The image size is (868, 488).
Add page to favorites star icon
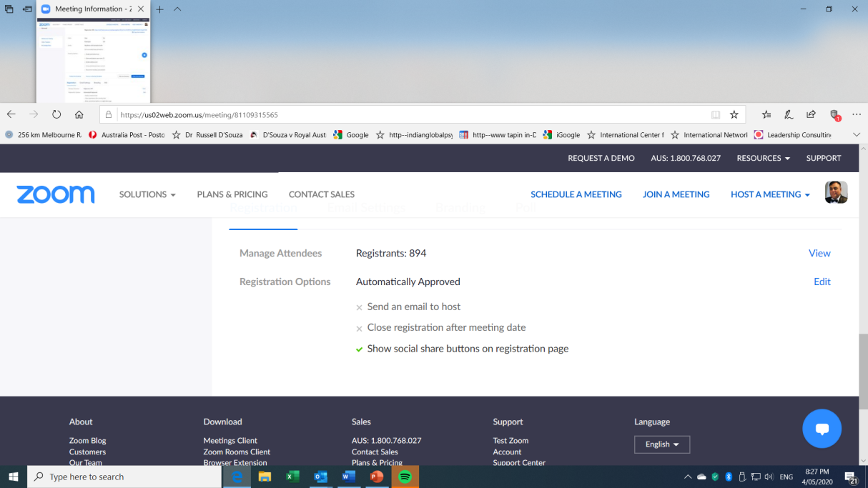[734, 114]
